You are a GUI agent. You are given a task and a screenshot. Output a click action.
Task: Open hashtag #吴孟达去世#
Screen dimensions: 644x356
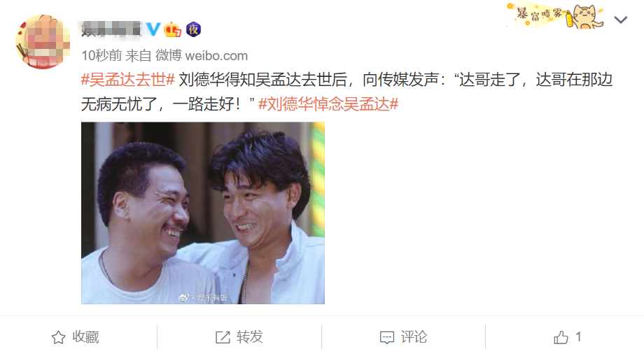coord(128,80)
